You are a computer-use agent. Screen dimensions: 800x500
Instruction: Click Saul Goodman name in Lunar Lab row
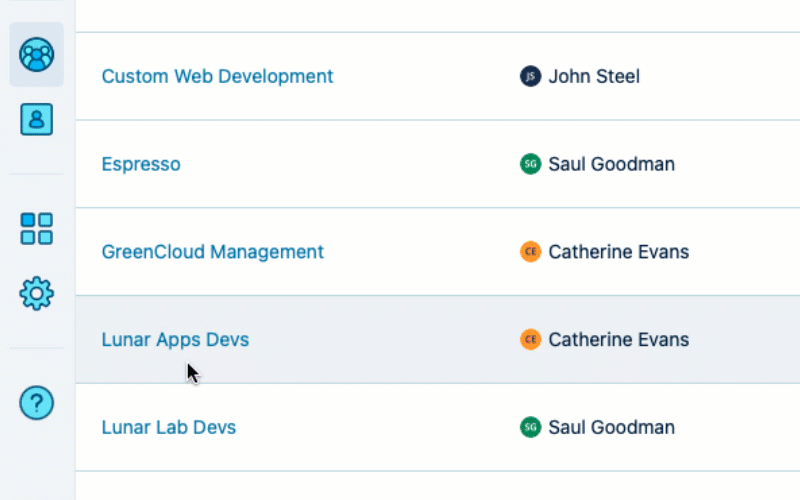pos(611,428)
